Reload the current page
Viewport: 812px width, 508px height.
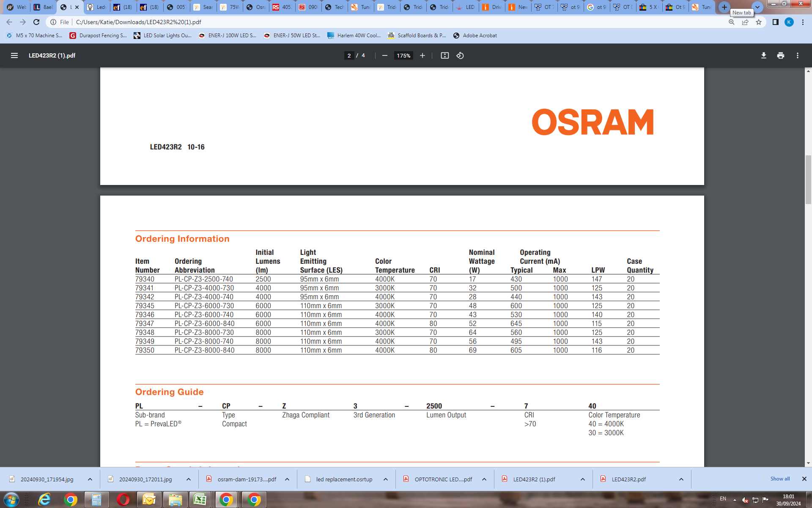tap(36, 22)
